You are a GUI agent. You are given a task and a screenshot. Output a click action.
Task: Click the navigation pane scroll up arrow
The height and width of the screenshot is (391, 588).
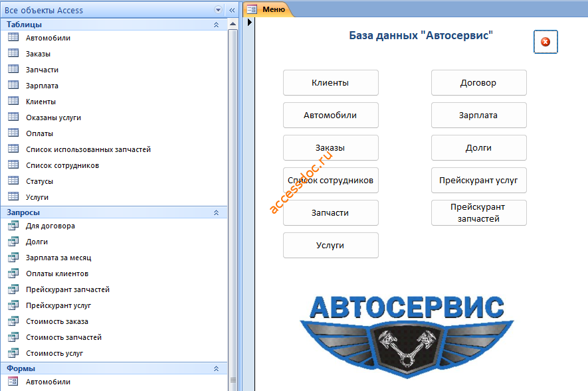pos(233,24)
